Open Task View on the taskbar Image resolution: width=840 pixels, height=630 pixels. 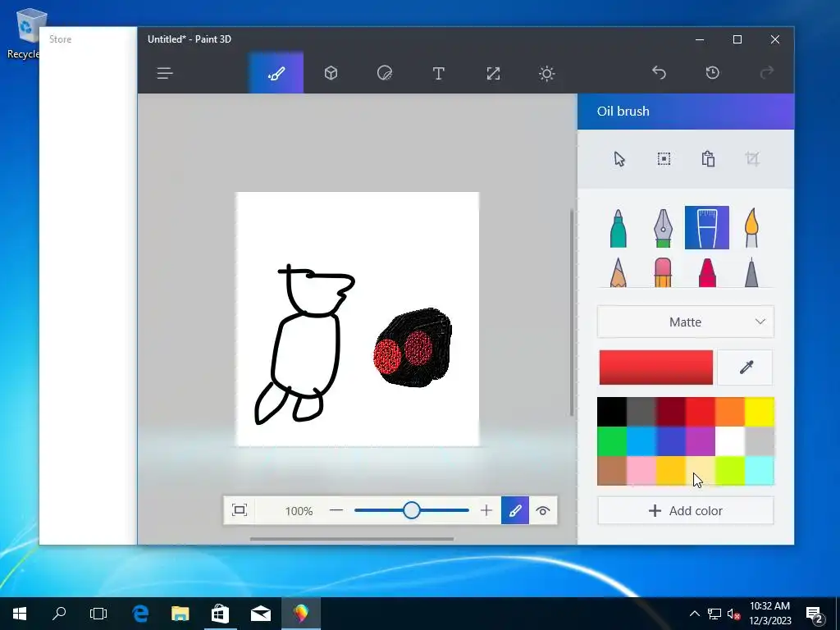point(98,614)
